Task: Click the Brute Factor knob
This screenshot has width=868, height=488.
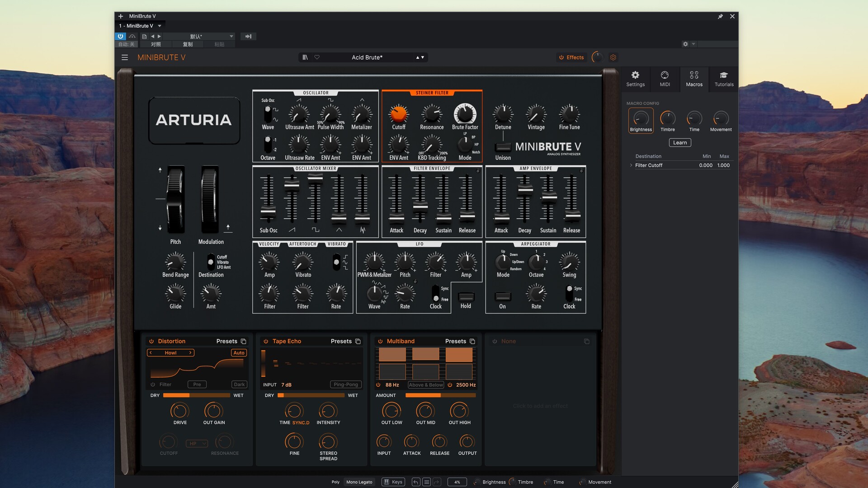Action: tap(465, 114)
